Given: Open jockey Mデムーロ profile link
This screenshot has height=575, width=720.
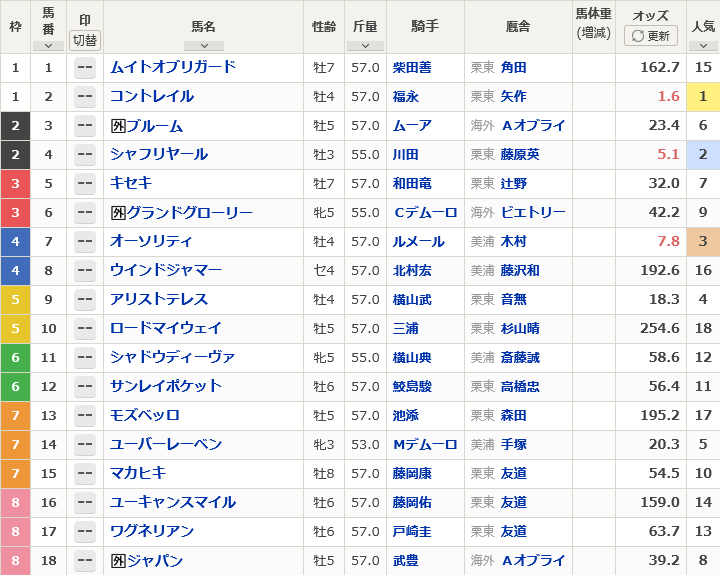Looking at the screenshot, I should (426, 444).
